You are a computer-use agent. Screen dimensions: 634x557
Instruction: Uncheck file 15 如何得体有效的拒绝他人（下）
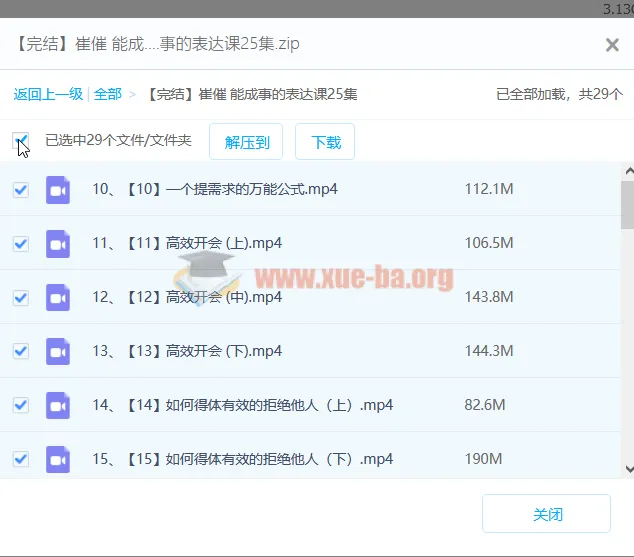point(21,459)
